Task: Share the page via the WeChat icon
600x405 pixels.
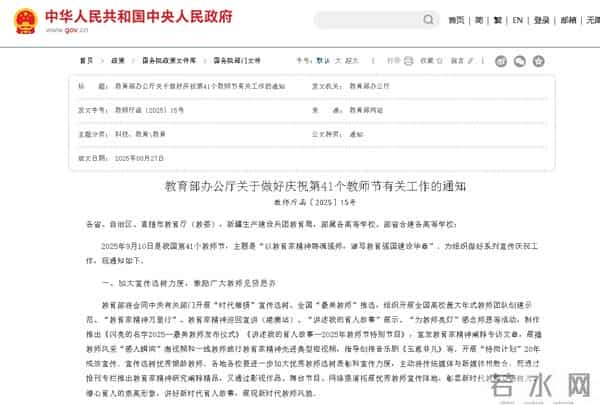Action: click(x=520, y=61)
